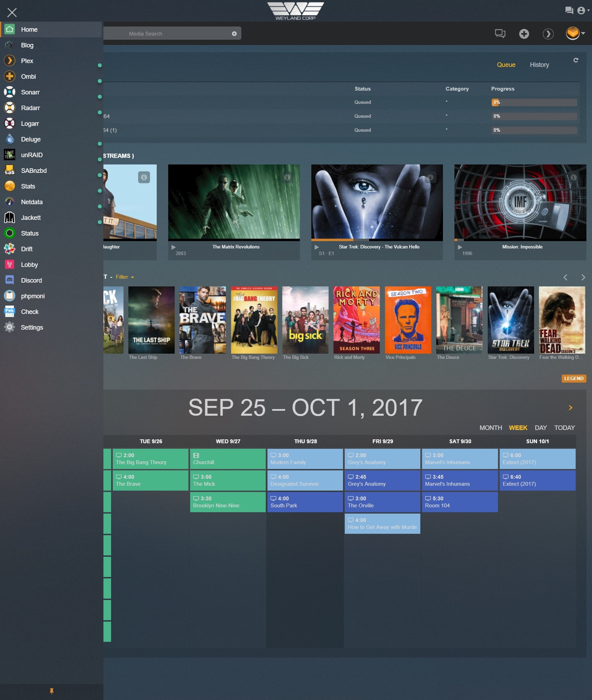This screenshot has height=700, width=592.
Task: Jump calendar to TODAY
Action: click(x=564, y=428)
